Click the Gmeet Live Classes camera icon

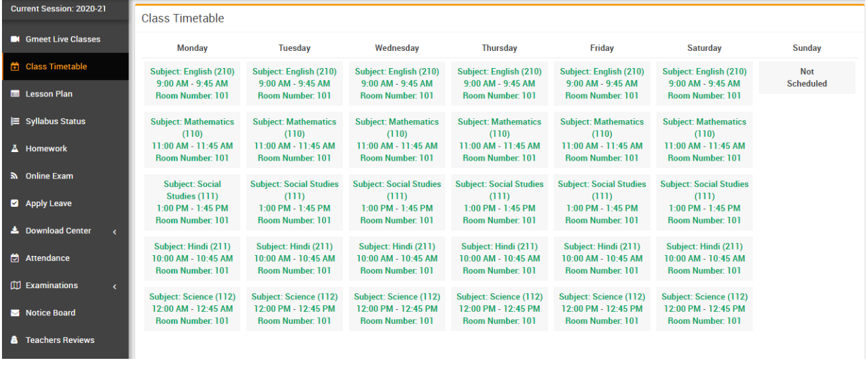pos(15,39)
